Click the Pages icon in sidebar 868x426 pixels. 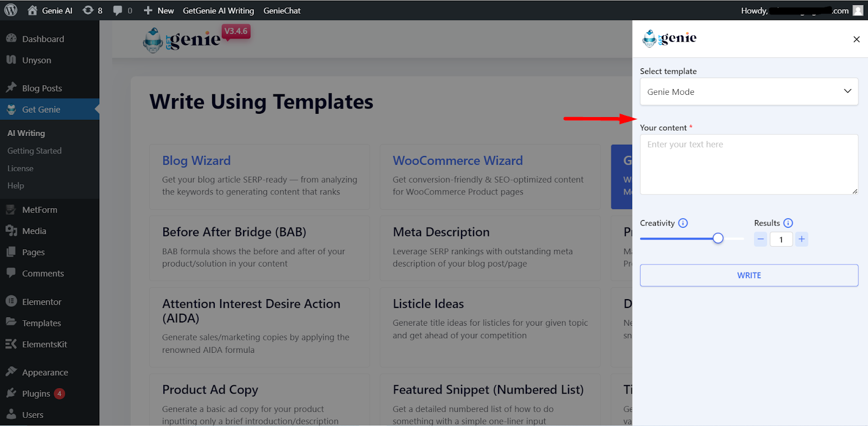pyautogui.click(x=11, y=251)
